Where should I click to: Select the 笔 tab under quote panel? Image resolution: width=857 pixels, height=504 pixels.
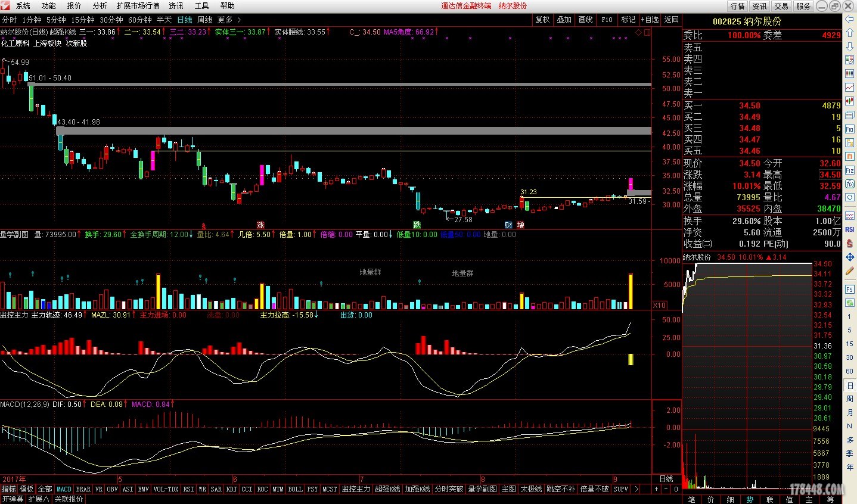[692, 499]
